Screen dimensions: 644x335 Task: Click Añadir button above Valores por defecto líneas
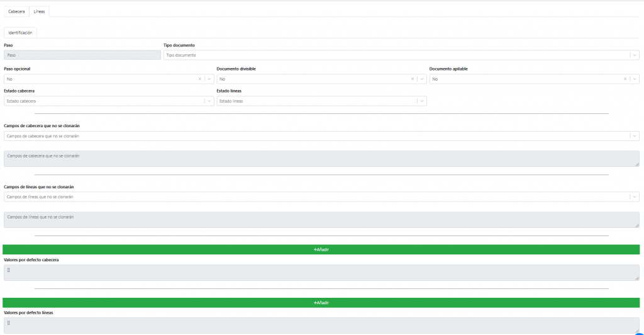point(321,303)
